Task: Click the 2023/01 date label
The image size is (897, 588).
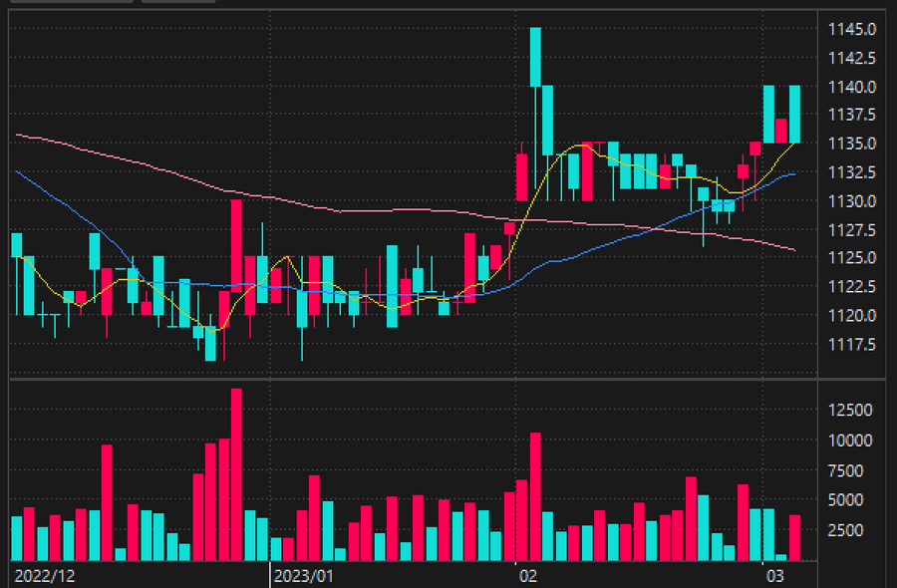Action: pyautogui.click(x=303, y=576)
